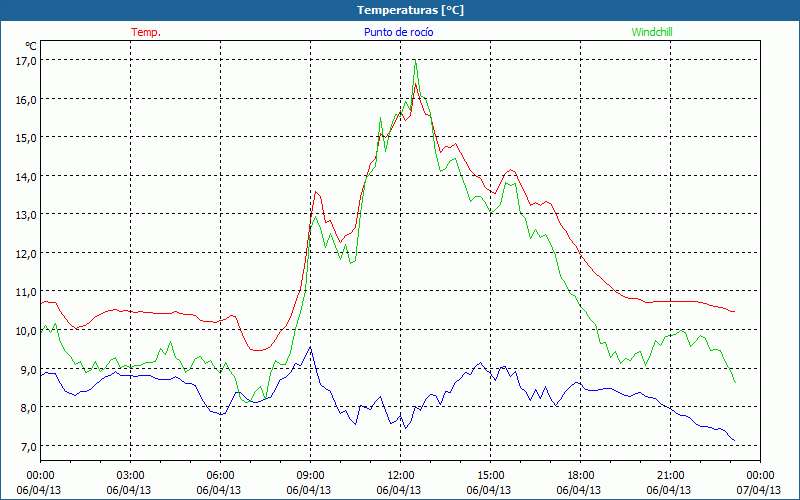Click the end of the red temperature line
Image resolution: width=800 pixels, height=500 pixels.
point(734,311)
